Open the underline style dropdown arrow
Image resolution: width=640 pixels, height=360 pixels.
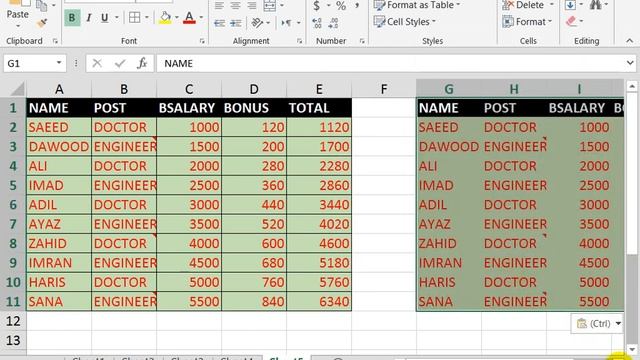[x=117, y=18]
